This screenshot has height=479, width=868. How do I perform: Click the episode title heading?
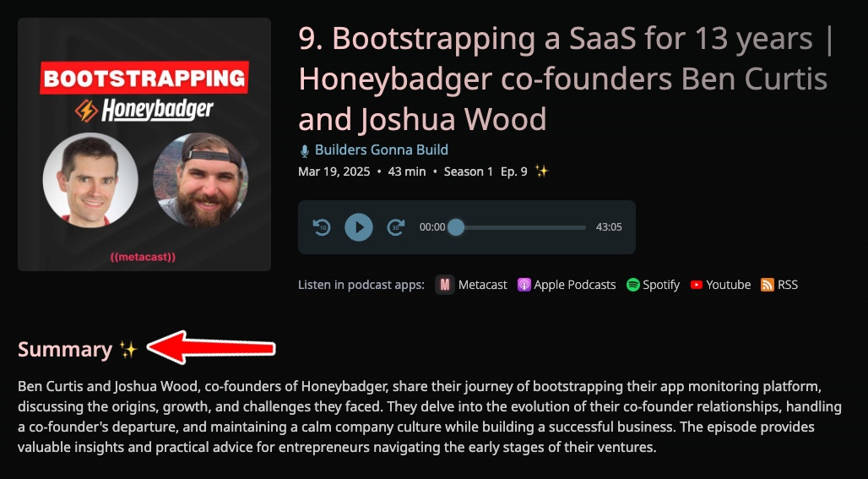(x=566, y=79)
